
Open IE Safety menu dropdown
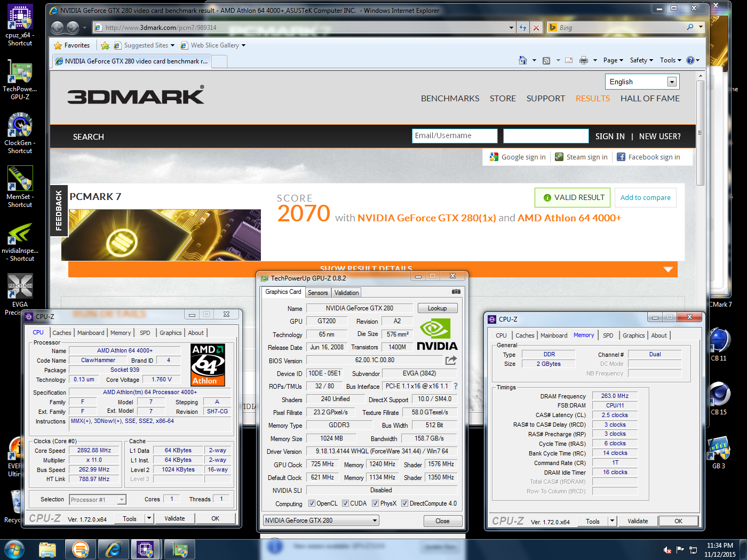click(641, 60)
